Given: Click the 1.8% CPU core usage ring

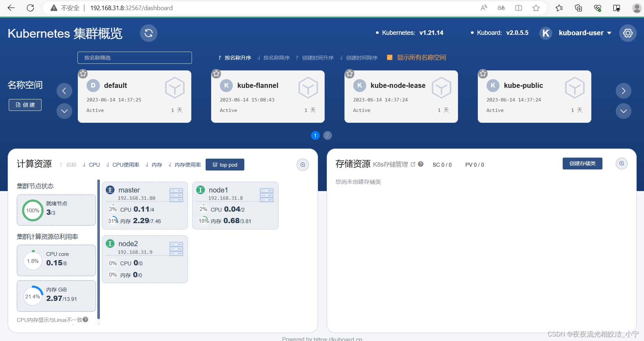Looking at the screenshot, I should coord(33,261).
